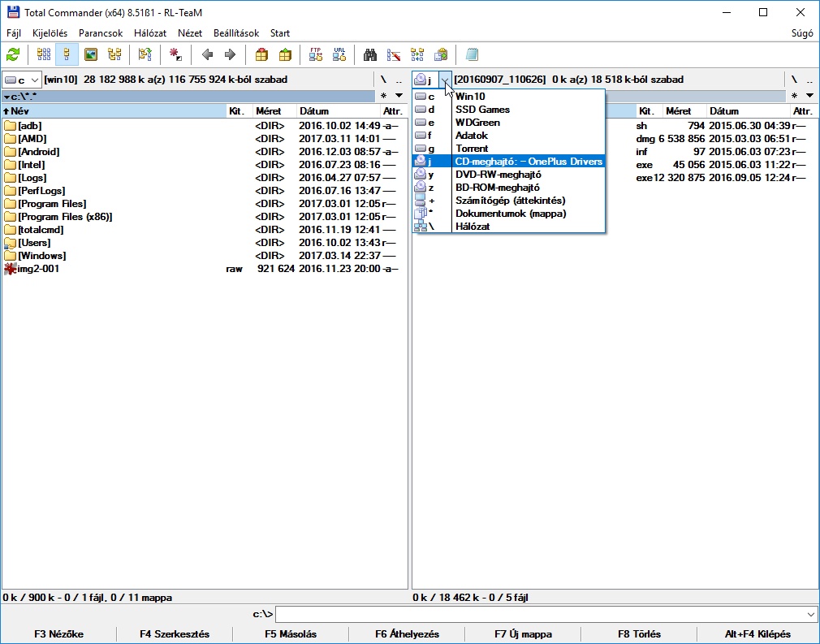The width and height of the screenshot is (820, 644).
Task: Go back with the left arrow icon
Action: 207,54
